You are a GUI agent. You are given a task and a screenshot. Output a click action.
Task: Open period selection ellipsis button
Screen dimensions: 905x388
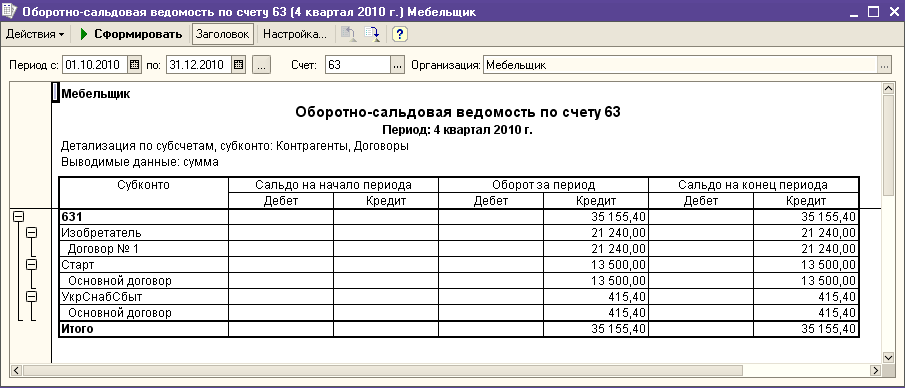click(261, 65)
